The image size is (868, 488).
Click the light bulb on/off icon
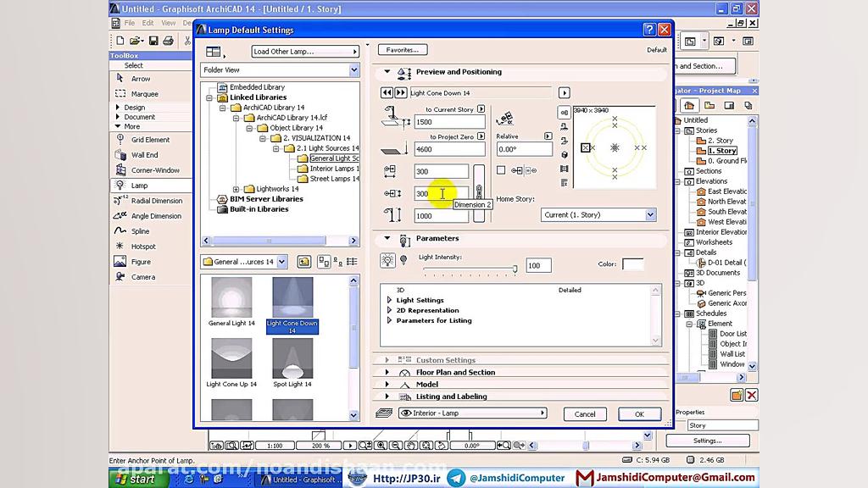click(x=387, y=260)
